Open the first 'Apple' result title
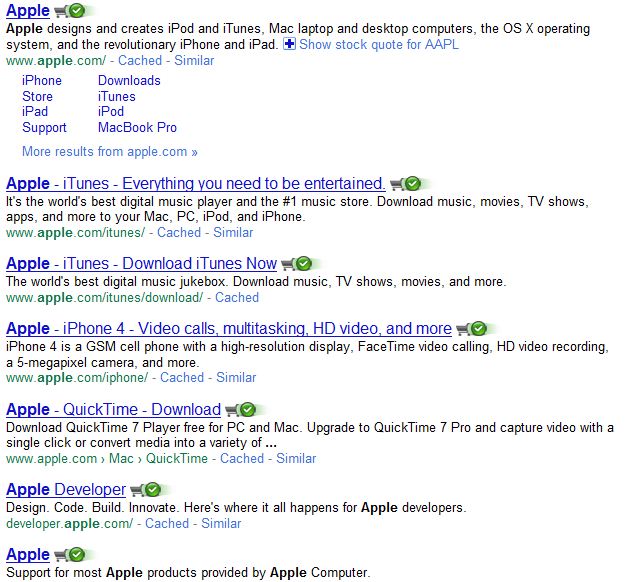 click(28, 11)
